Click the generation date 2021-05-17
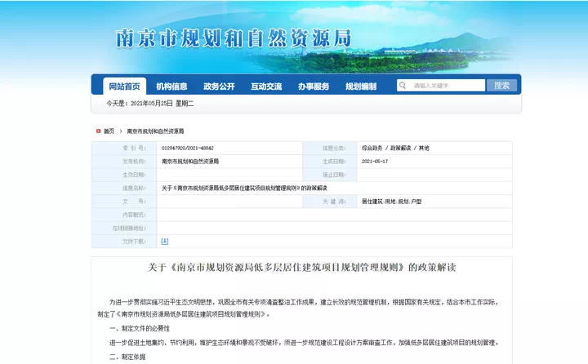588x364 pixels. (x=375, y=162)
